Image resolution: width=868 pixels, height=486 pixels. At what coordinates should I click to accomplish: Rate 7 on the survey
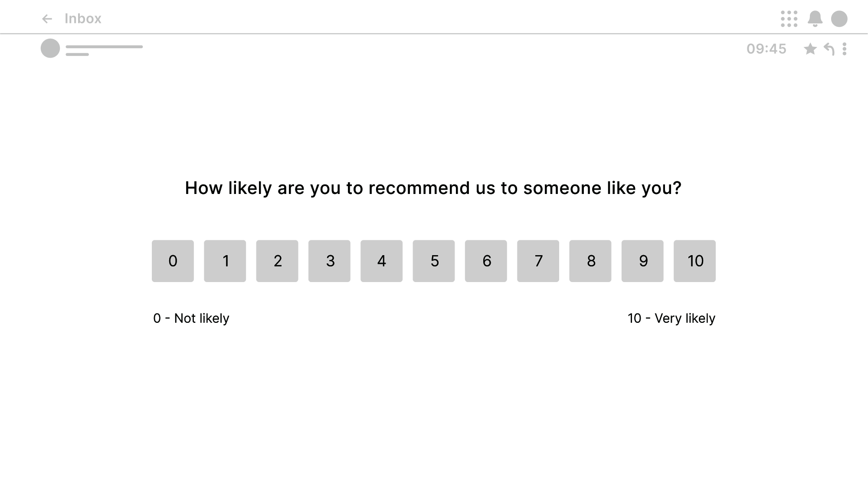pyautogui.click(x=538, y=261)
